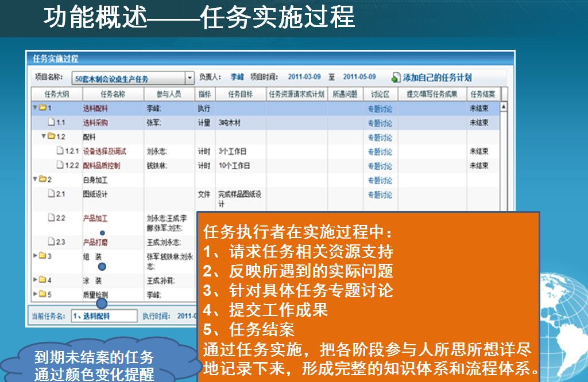Click the 项目名称 combo box field
The image size is (588, 382).
click(133, 78)
